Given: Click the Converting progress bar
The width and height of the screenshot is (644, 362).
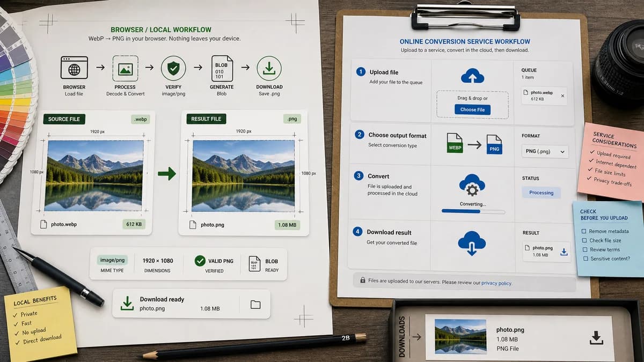Looking at the screenshot, I should coord(473,212).
